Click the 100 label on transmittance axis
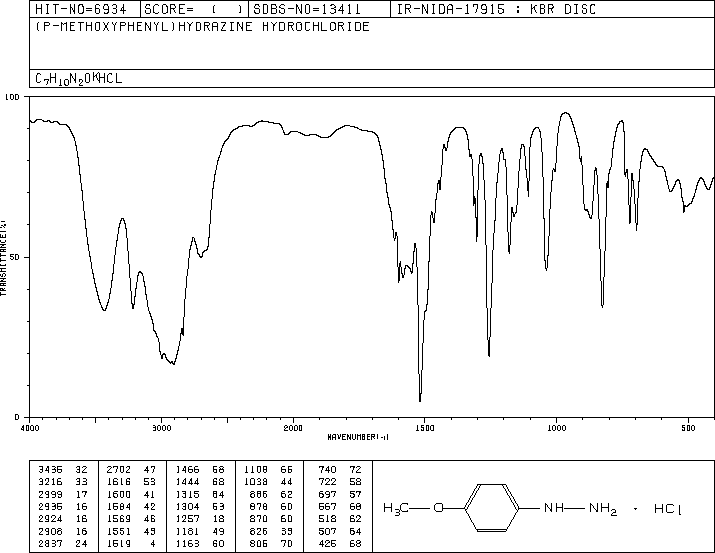This screenshot has height=553, width=715. (x=12, y=97)
